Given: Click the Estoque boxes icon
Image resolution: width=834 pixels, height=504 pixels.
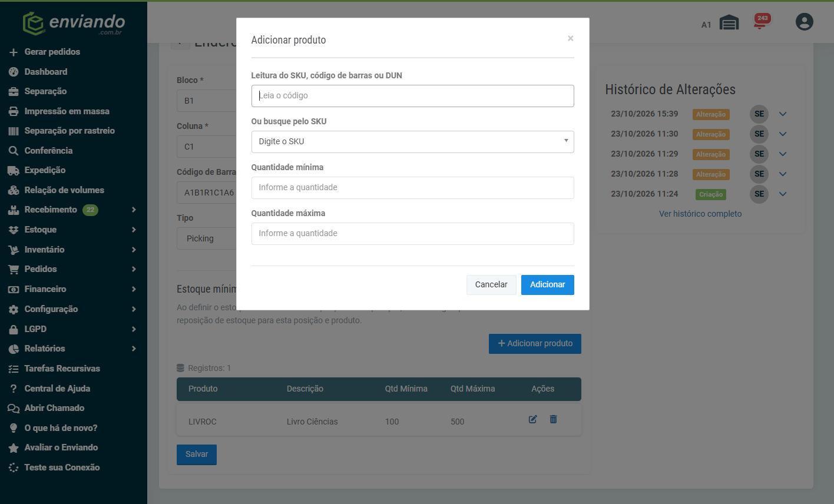Looking at the screenshot, I should tap(14, 230).
